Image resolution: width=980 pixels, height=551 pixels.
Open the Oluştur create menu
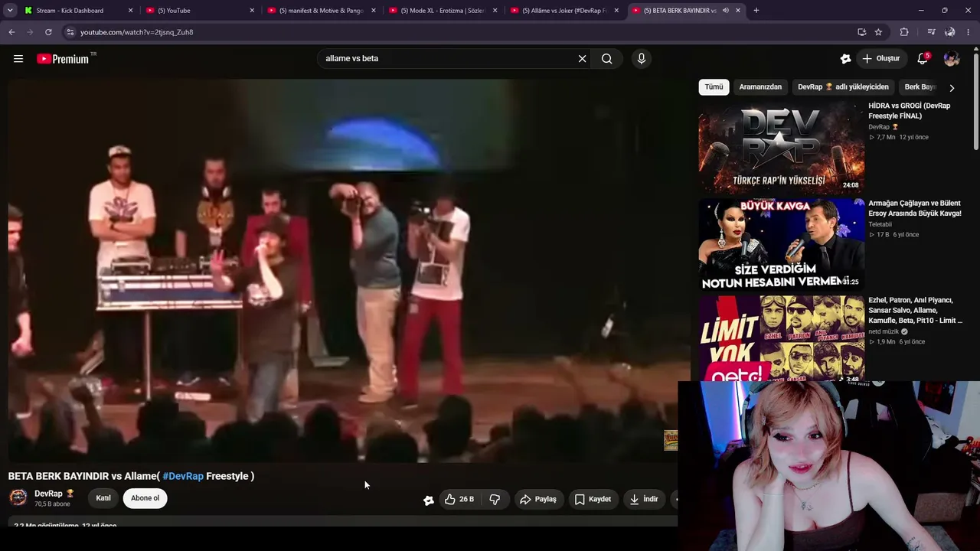click(x=880, y=59)
